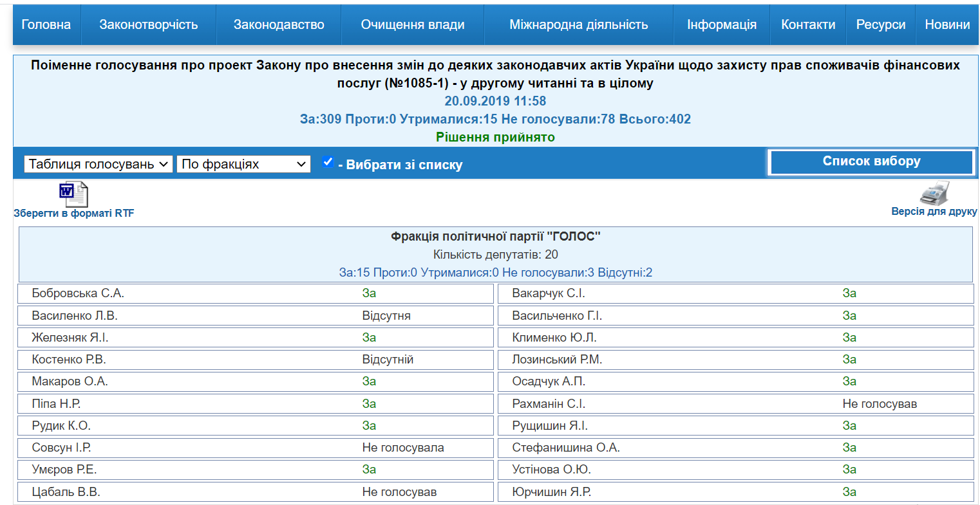Open the 'По фракціях' dropdown
The width and height of the screenshot is (980, 505).
point(243,164)
